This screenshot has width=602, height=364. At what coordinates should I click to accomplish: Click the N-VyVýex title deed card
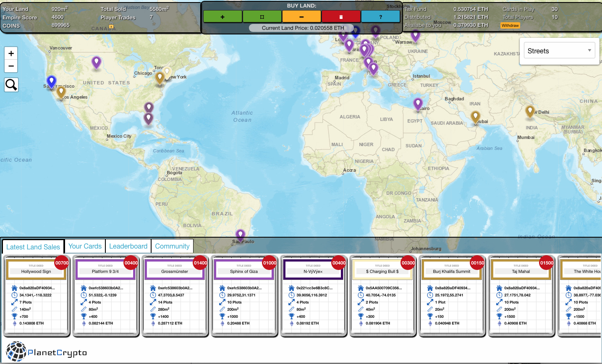313,296
